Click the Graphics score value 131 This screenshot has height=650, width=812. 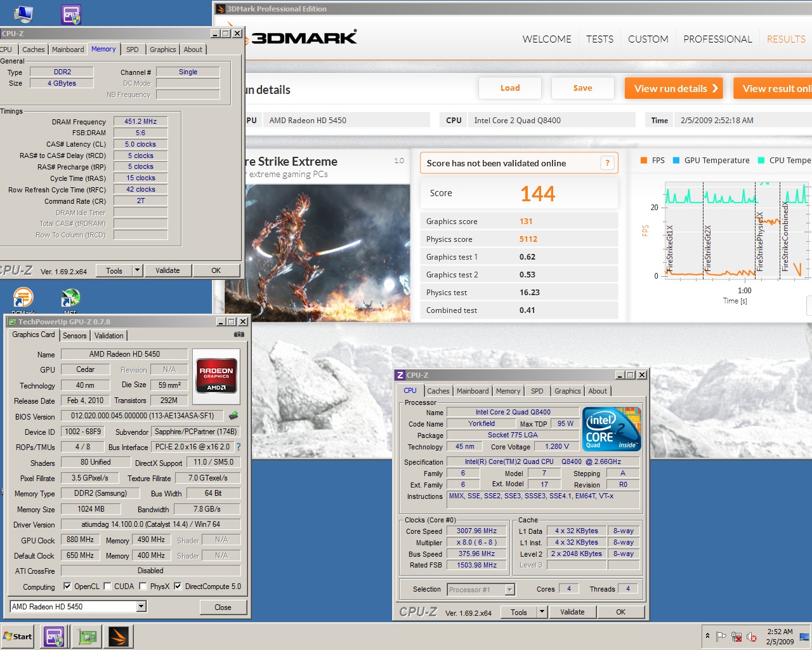526,222
